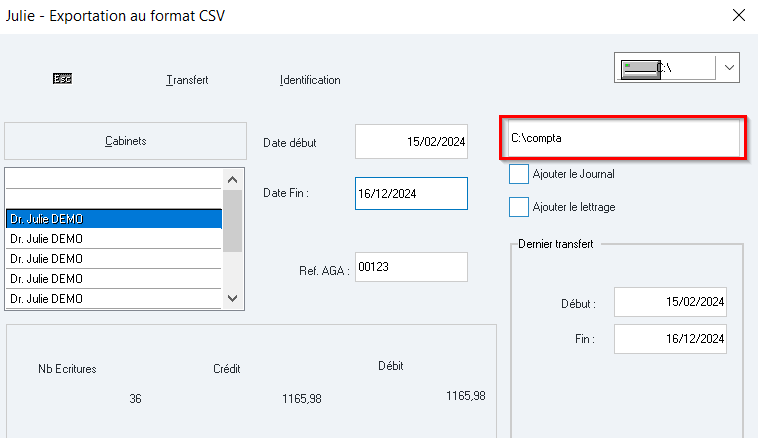Click the Esc icon button
Screen dimensions: 758x438
[x=62, y=78]
